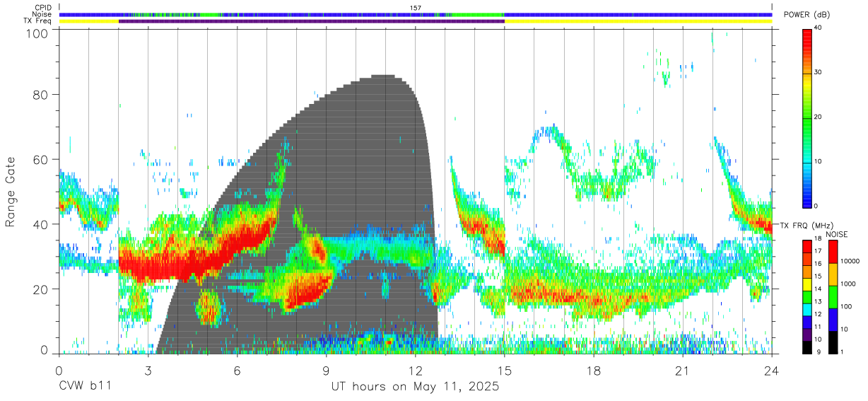Click the purple 10 MHz frequency swatch
This screenshot has height=401, width=868.
click(807, 334)
